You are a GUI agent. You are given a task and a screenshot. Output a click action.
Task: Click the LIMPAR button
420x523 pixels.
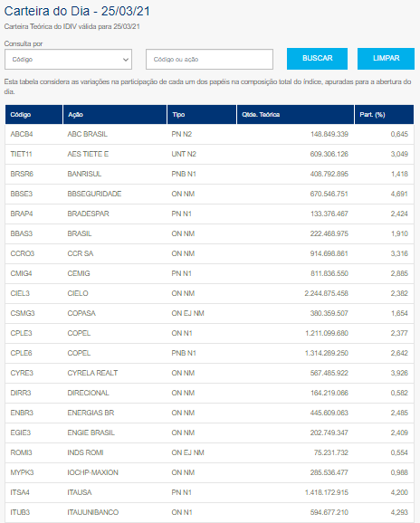click(386, 59)
